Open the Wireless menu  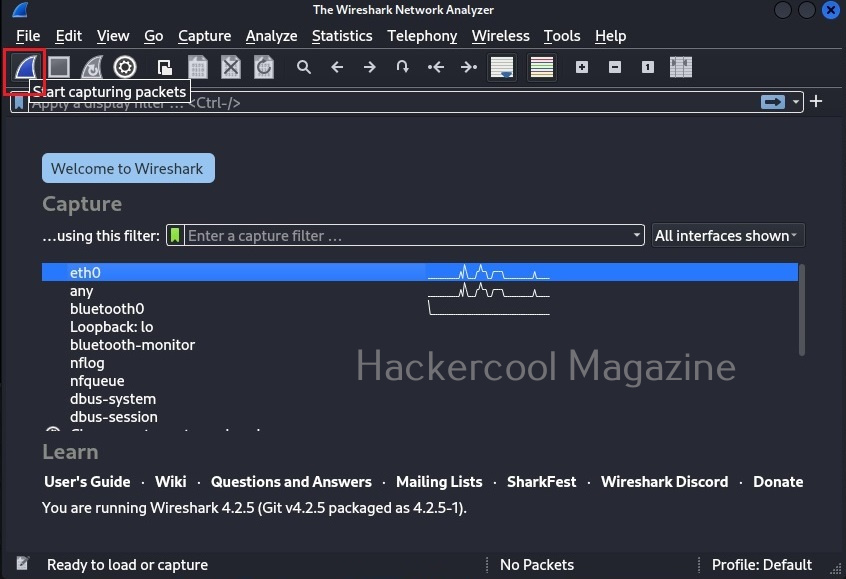coord(501,36)
